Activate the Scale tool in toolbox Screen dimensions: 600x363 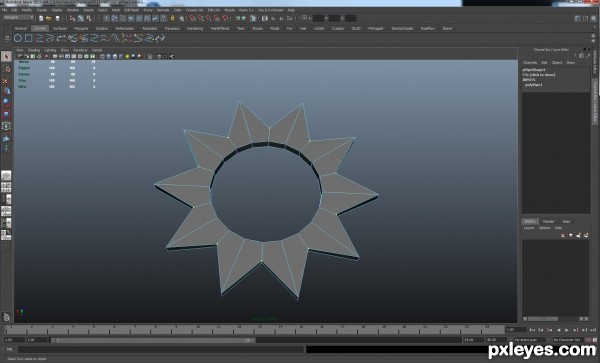click(6, 114)
